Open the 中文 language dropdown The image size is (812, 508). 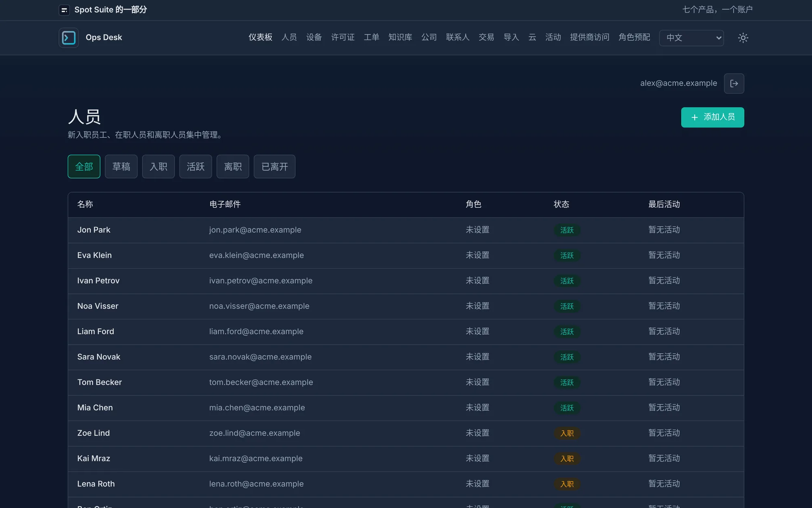pyautogui.click(x=691, y=38)
